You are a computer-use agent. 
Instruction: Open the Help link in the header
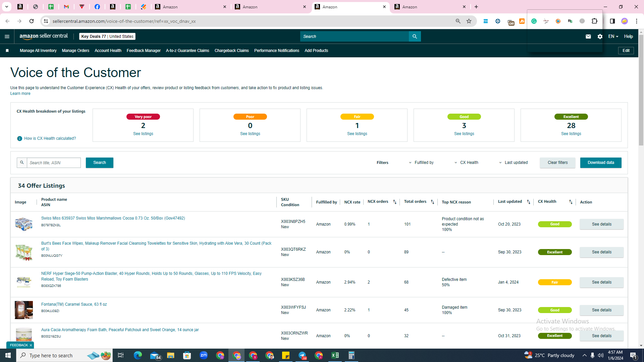click(x=628, y=37)
